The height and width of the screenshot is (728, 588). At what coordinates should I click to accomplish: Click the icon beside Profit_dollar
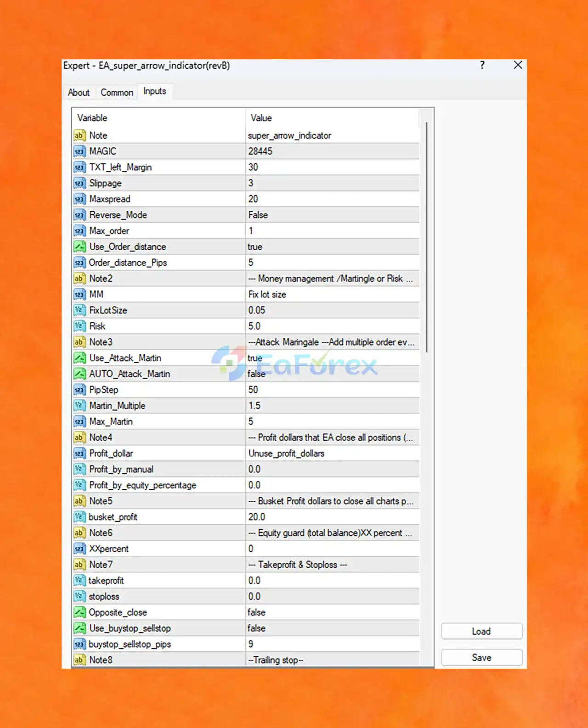[x=80, y=454]
